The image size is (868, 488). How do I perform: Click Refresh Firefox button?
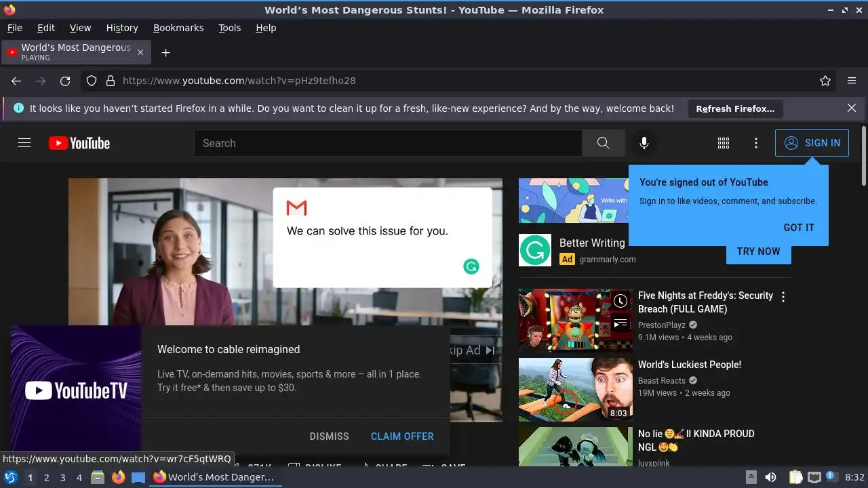[x=735, y=108]
